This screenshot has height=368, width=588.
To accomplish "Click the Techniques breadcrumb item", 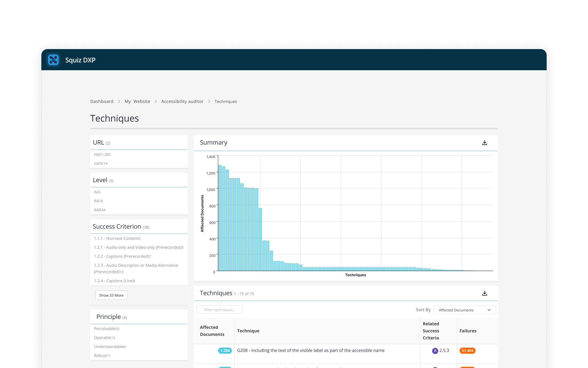I will [x=226, y=102].
